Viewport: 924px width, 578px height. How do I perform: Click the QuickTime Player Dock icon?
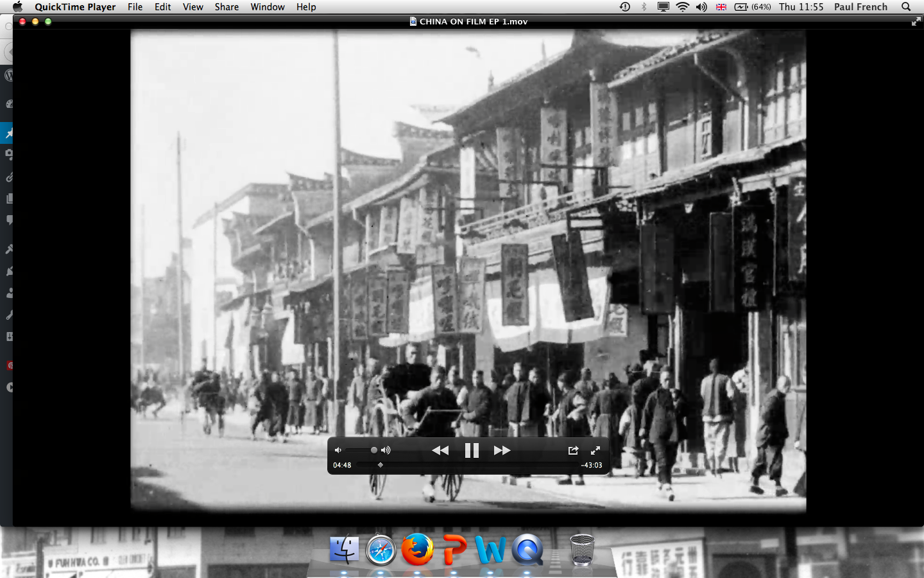click(527, 550)
